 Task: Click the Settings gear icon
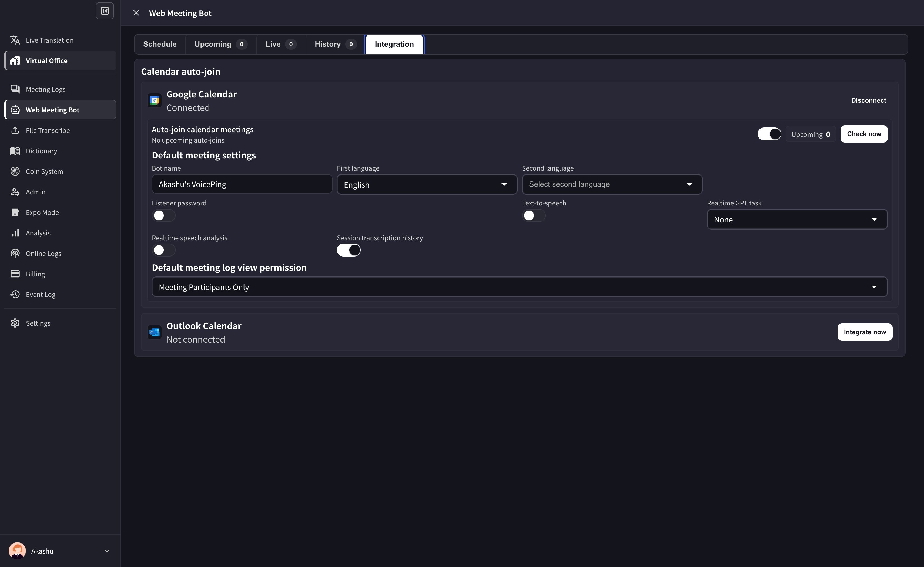15,323
